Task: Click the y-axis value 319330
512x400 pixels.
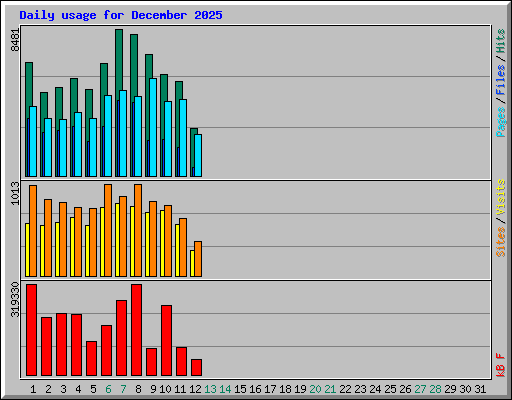Action: [x=15, y=299]
